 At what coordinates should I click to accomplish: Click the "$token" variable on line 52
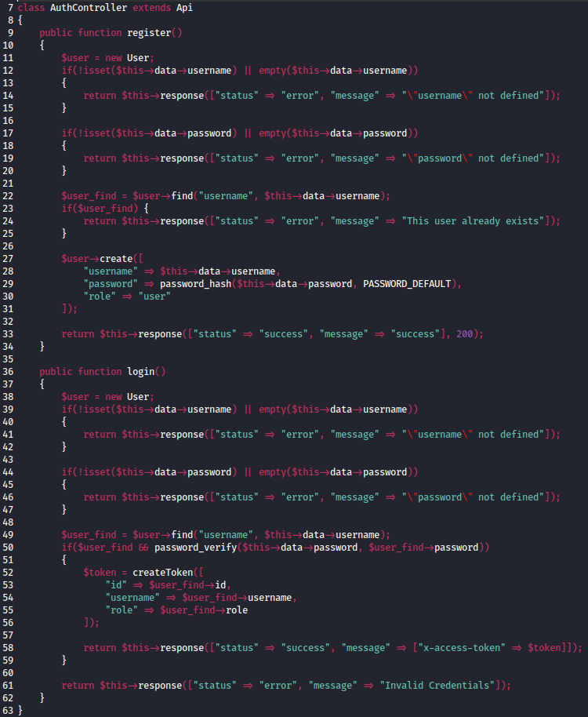tap(100, 573)
